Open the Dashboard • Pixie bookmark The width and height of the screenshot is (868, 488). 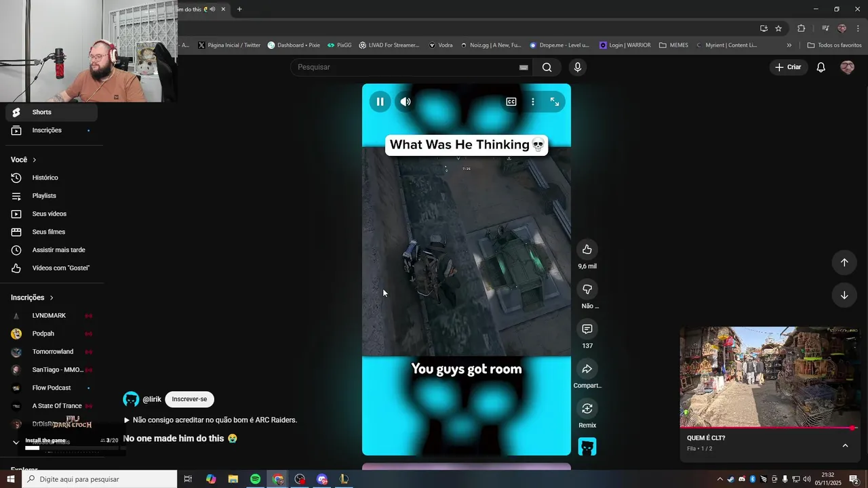click(x=294, y=45)
